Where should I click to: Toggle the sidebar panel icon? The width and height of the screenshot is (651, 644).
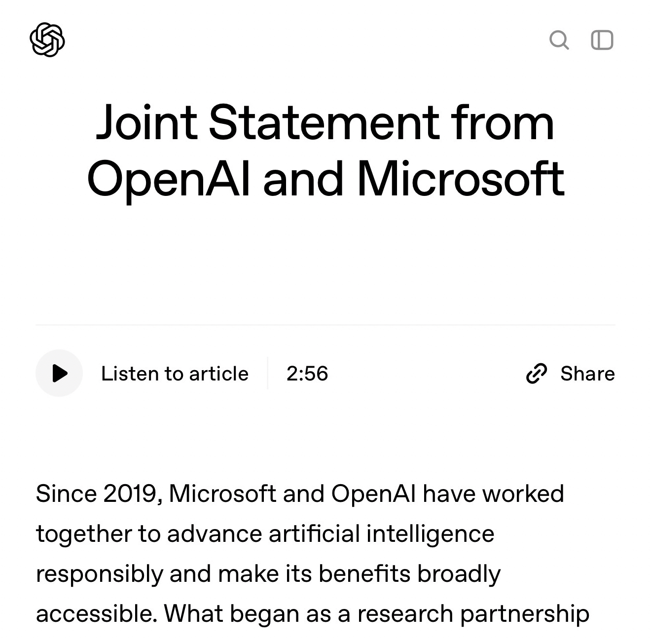tap(602, 40)
